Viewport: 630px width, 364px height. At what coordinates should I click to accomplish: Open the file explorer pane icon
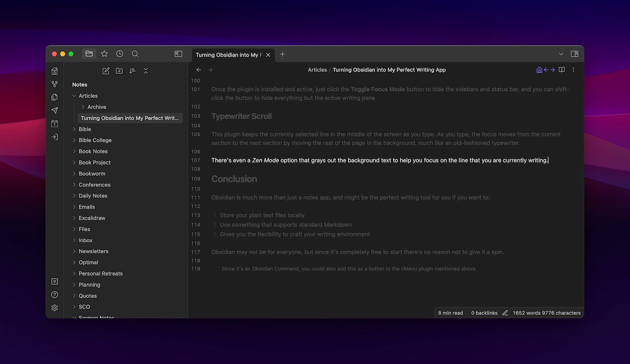(89, 54)
